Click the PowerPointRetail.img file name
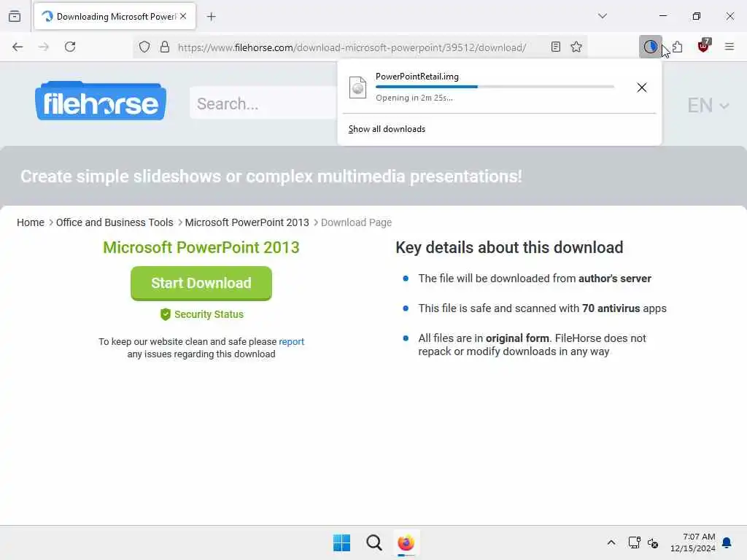Screen dimensions: 747x560 click(417, 77)
